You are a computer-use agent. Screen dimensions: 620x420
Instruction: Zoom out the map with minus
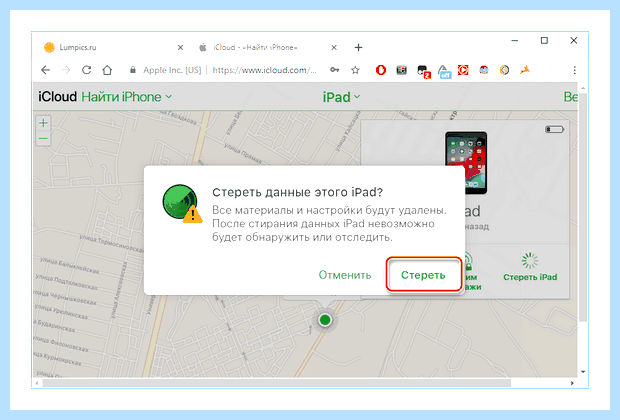coord(43,139)
